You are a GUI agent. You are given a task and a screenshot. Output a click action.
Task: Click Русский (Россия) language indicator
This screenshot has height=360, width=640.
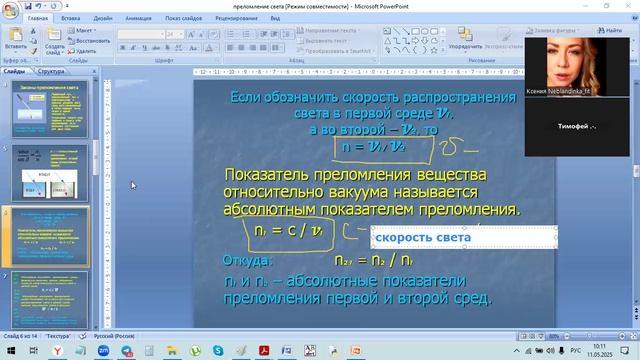coord(114,336)
